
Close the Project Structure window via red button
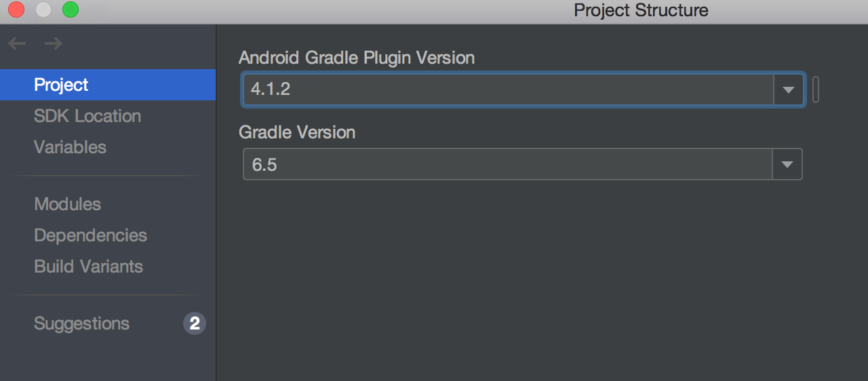[x=16, y=9]
